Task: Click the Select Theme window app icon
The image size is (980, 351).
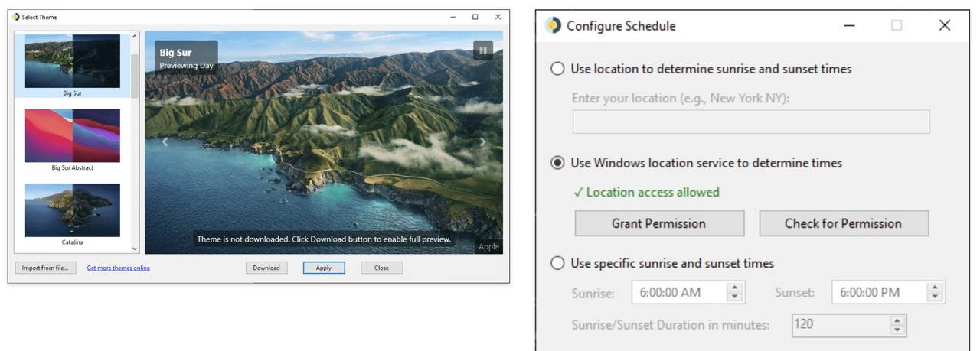Action: pos(16,17)
